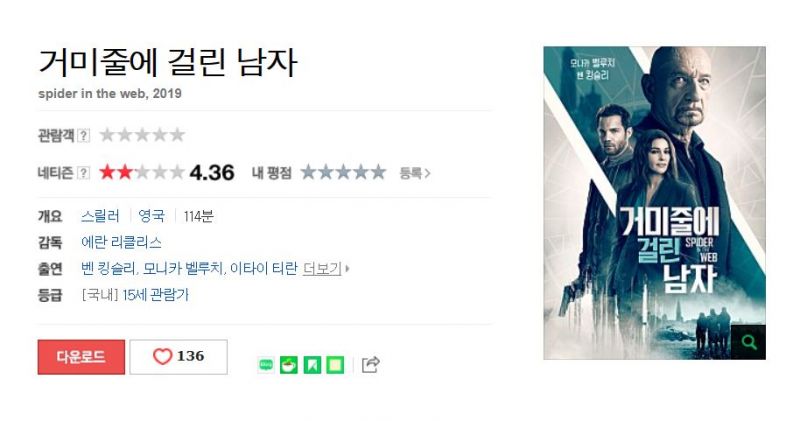Open the 영국 country link

tap(152, 216)
